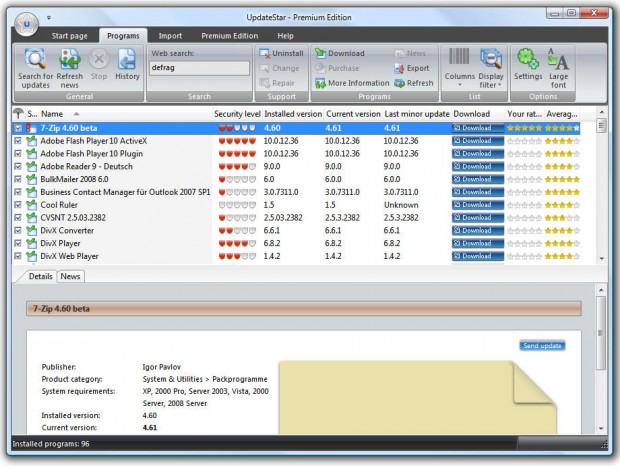Image resolution: width=620 pixels, height=468 pixels.
Task: Open More Information
Action: pyautogui.click(x=352, y=83)
